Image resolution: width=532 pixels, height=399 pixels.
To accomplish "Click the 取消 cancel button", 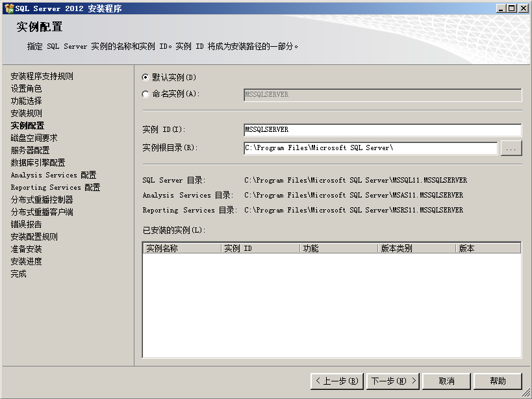I will (446, 381).
